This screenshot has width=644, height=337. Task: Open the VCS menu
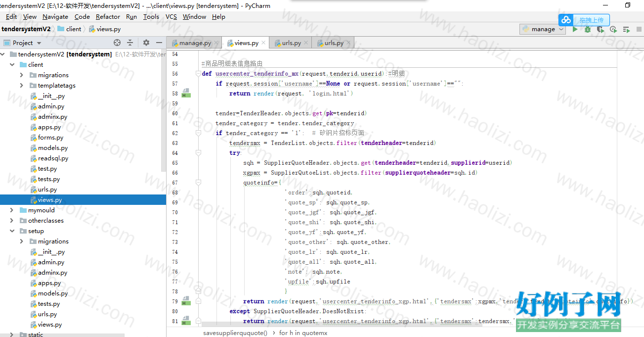171,16
